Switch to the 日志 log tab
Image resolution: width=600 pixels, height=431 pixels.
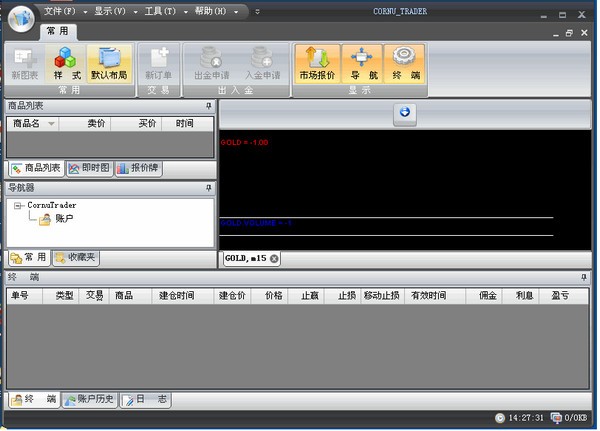coord(145,400)
